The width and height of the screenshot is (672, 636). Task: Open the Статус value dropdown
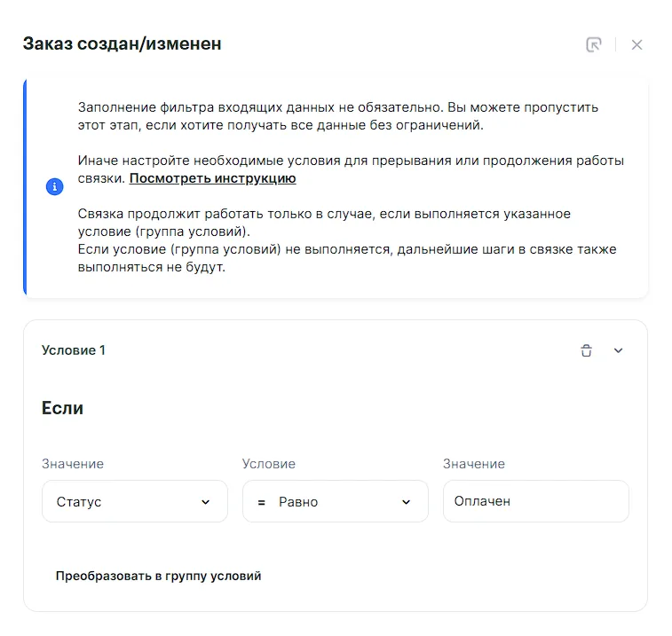pyautogui.click(x=134, y=501)
